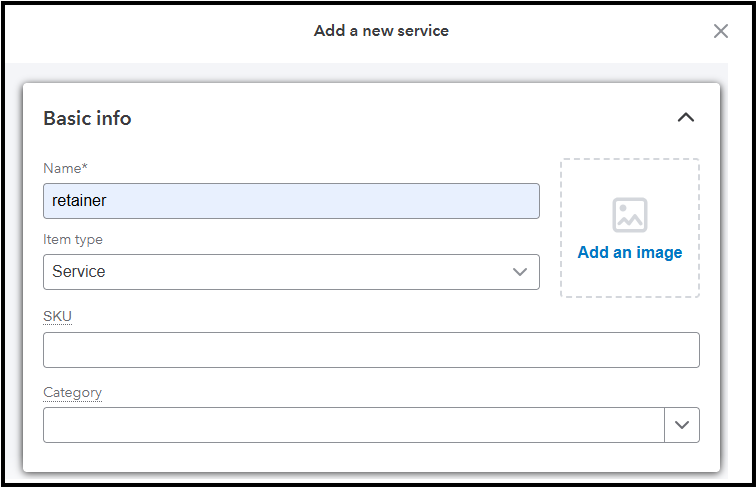Click the image placeholder picture icon
Screen dimensions: 756x488
(630, 215)
